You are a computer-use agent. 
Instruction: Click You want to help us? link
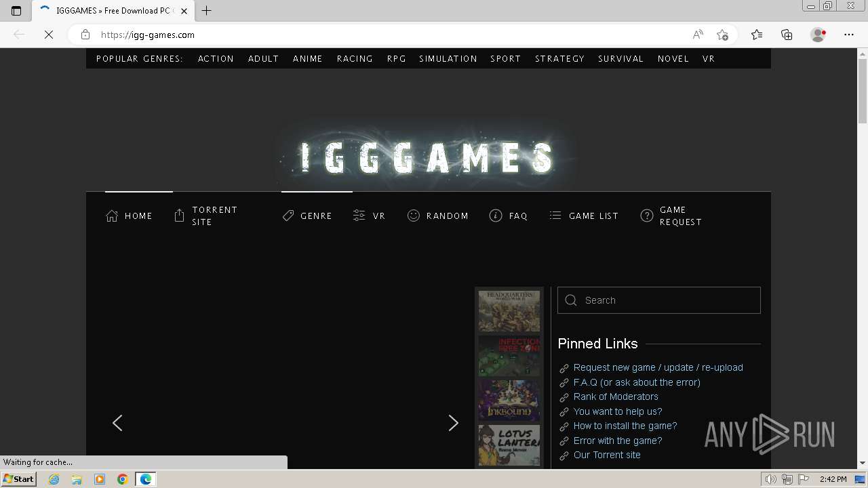pos(618,411)
